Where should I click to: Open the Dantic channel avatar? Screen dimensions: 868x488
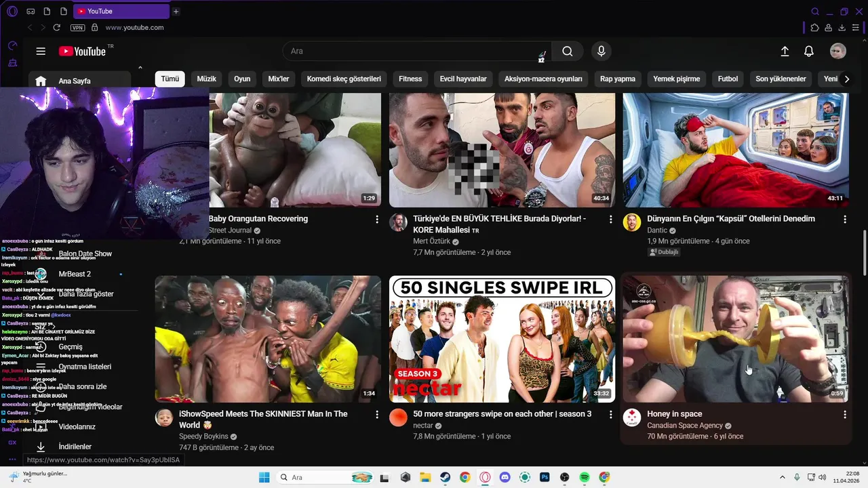pos(632,222)
